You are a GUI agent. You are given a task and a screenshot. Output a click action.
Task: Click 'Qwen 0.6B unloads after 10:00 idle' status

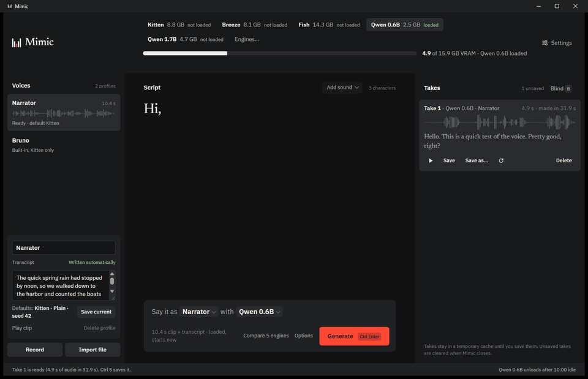[x=537, y=370]
